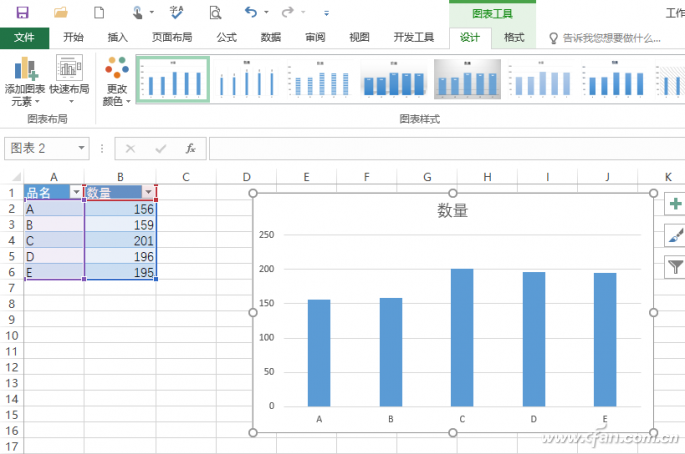Customize the quick access toolbar dropdown
The height and width of the screenshot is (454, 685).
(326, 13)
